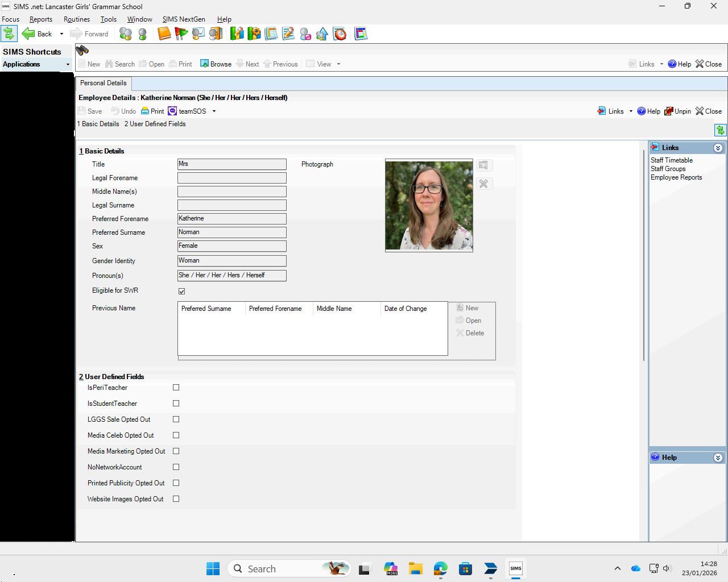Image resolution: width=728 pixels, height=582 pixels.
Task: Close the search panel via upper Close
Action: (x=709, y=64)
